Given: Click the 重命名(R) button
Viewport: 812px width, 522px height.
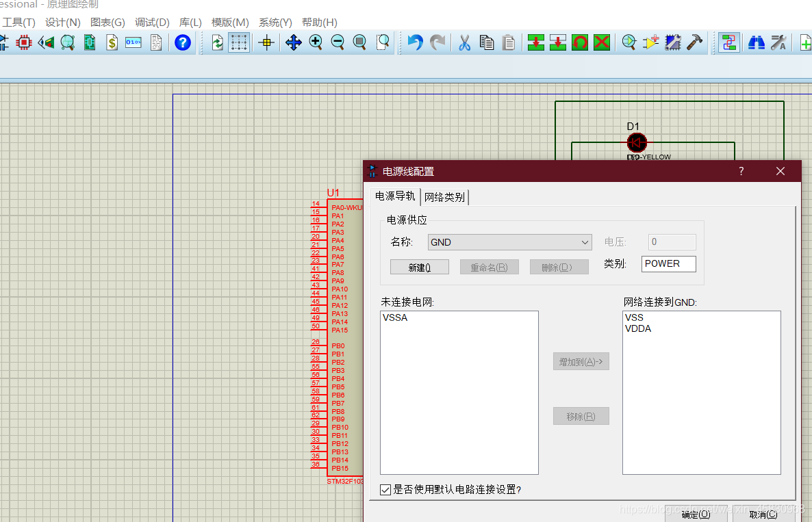Looking at the screenshot, I should click(x=489, y=267).
